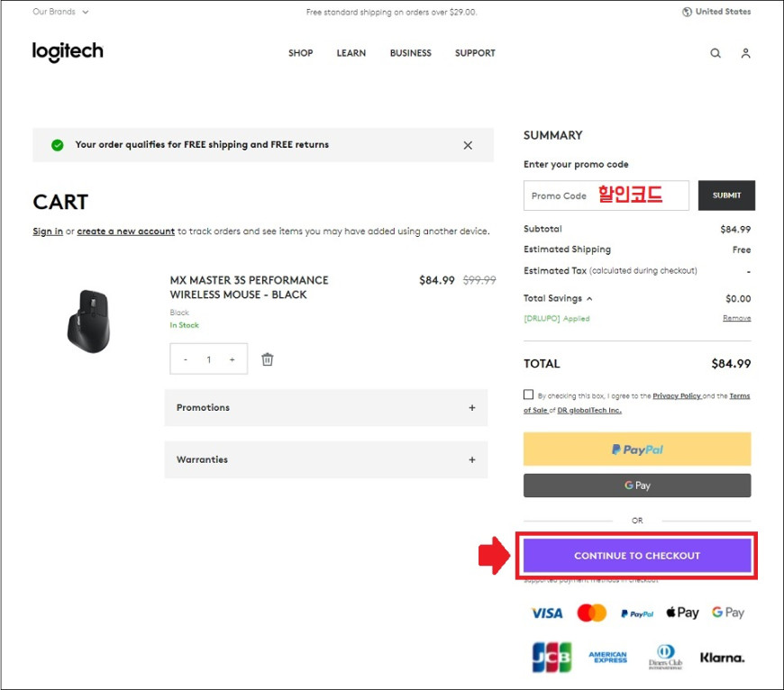Click the struck-through $99.99 original price

[479, 280]
